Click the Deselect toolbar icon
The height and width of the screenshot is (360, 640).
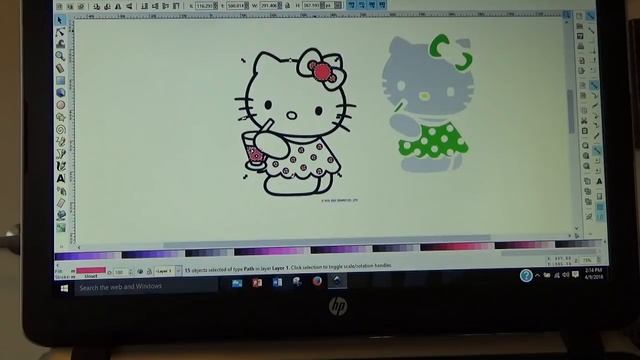pyautogui.click(x=81, y=7)
